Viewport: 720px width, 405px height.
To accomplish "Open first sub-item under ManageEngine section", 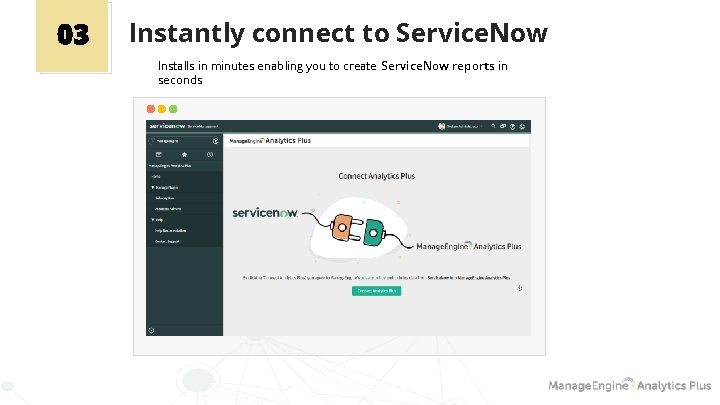I will point(165,198).
